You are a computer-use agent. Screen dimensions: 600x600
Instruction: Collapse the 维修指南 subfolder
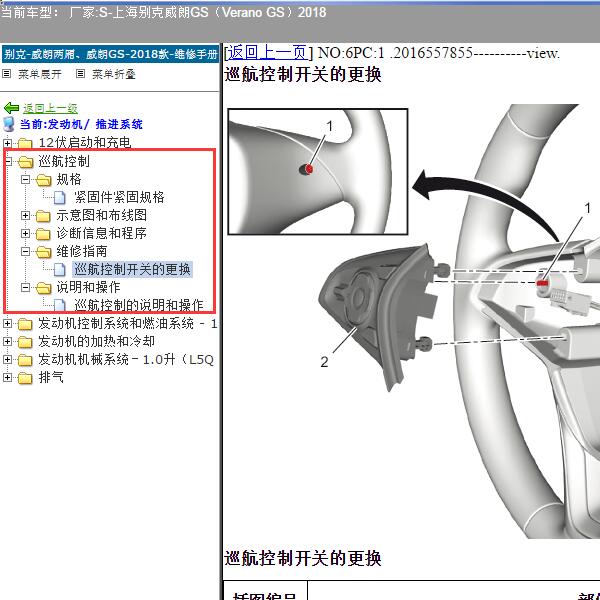pos(25,251)
